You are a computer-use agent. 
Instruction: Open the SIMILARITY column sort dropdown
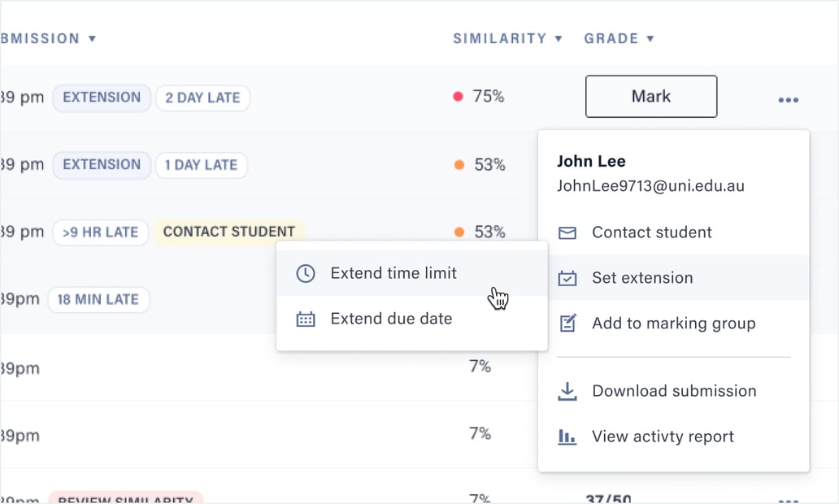pyautogui.click(x=559, y=38)
